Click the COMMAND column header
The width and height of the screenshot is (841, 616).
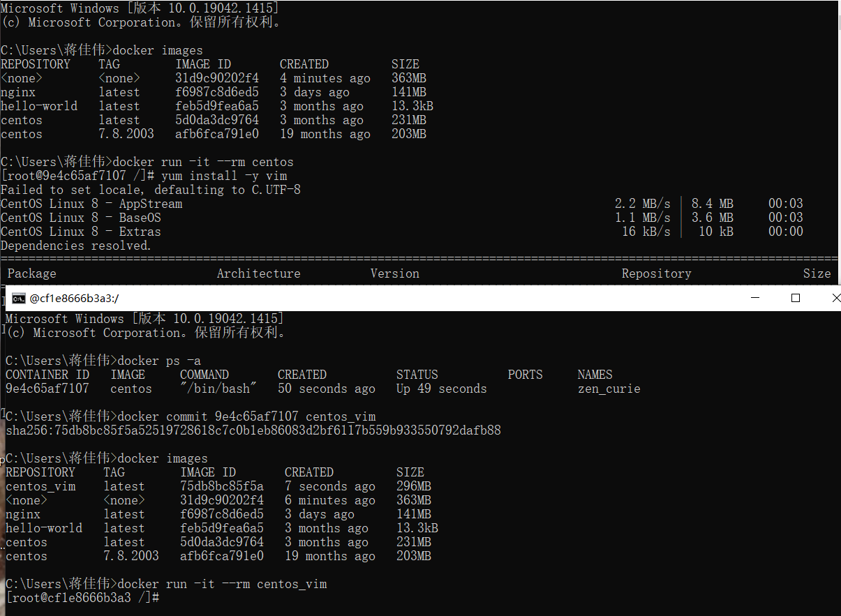[x=204, y=375]
